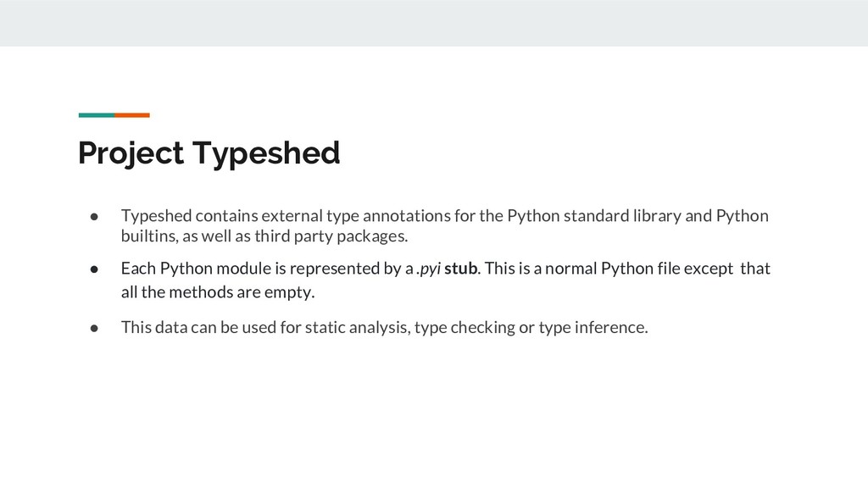Click the teal accent bar segment

coord(96,114)
